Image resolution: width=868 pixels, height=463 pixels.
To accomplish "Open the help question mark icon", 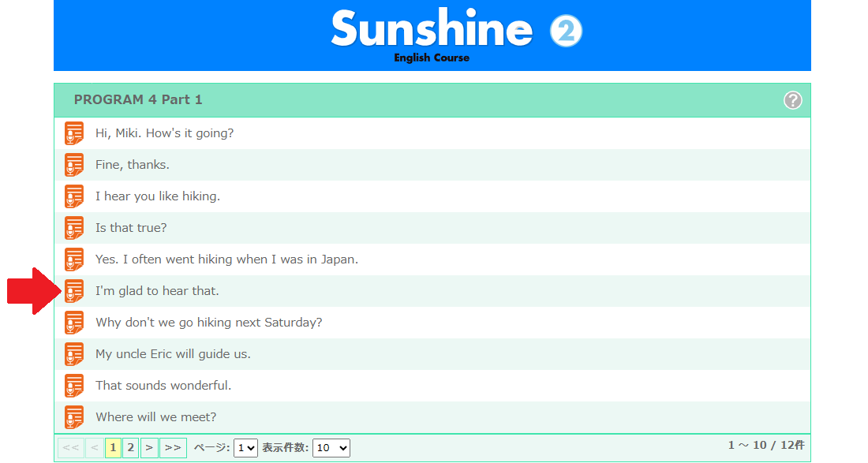I will point(793,100).
